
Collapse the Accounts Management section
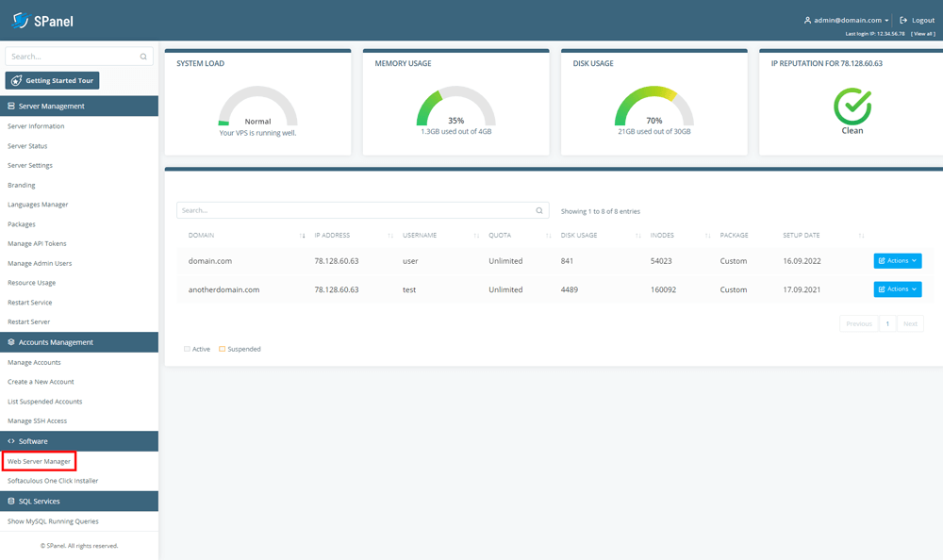79,342
